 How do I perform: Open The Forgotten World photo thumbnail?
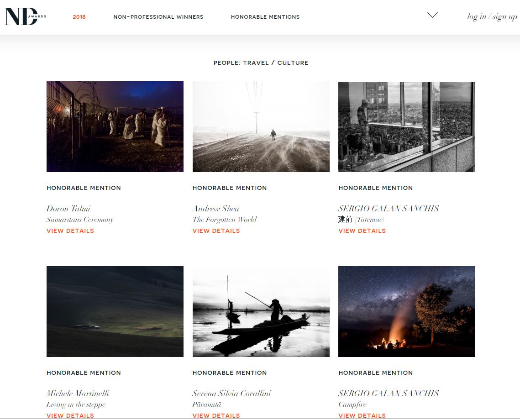(261, 126)
